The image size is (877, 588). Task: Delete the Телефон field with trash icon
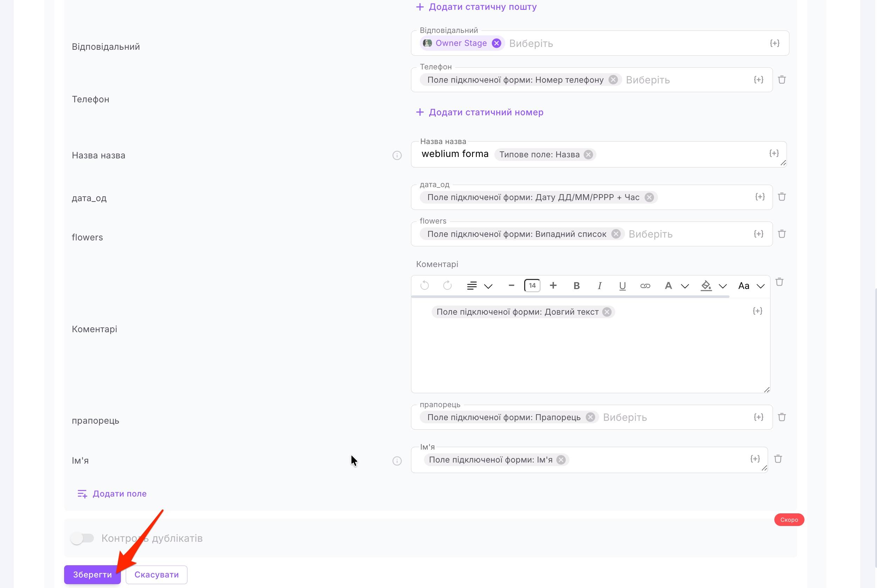782,80
